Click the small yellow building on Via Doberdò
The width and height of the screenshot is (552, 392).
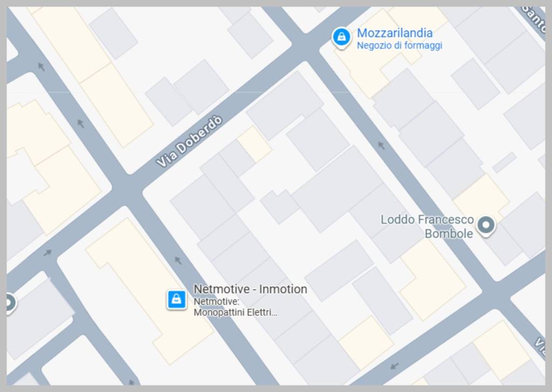254,144
